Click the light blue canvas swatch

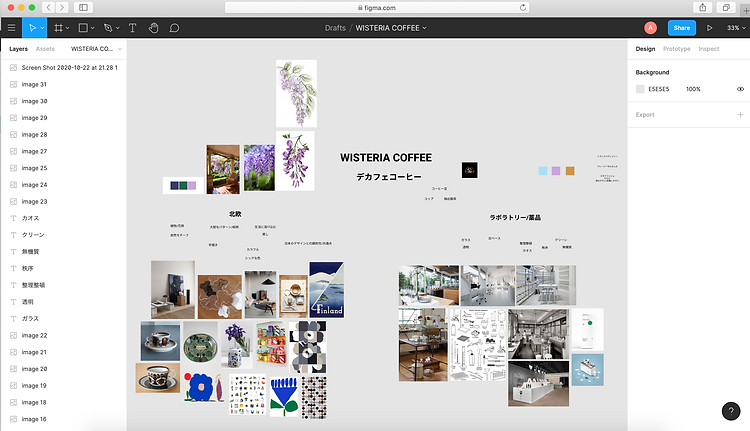pyautogui.click(x=542, y=171)
